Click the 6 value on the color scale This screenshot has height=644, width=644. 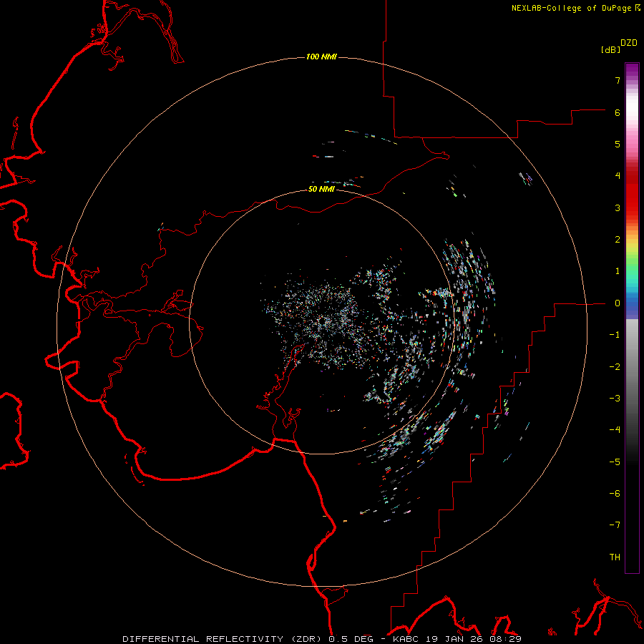(x=618, y=112)
